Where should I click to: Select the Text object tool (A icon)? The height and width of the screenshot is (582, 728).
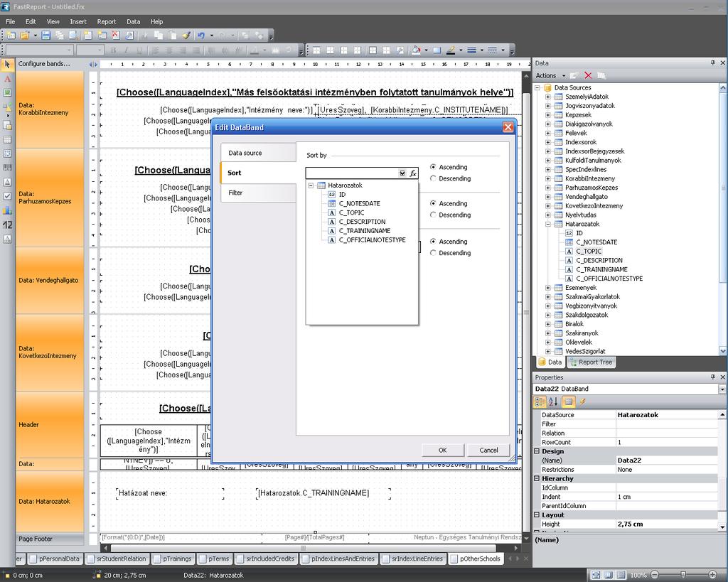click(7, 80)
